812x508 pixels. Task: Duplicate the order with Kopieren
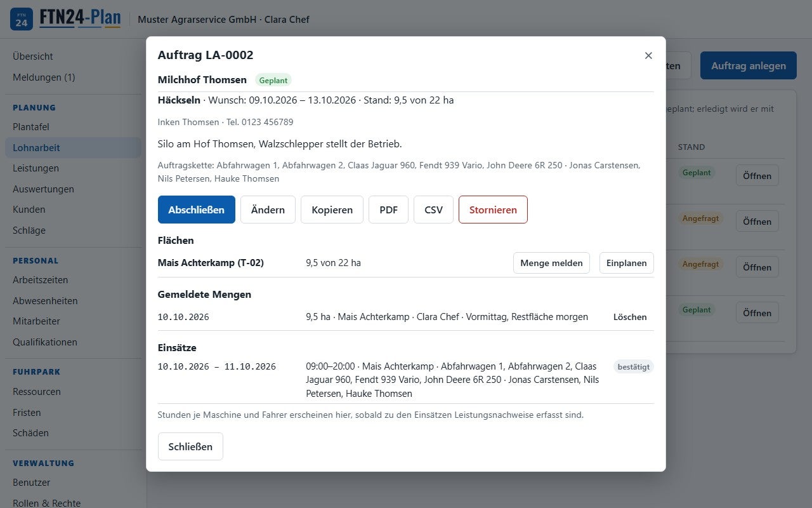tap(332, 210)
